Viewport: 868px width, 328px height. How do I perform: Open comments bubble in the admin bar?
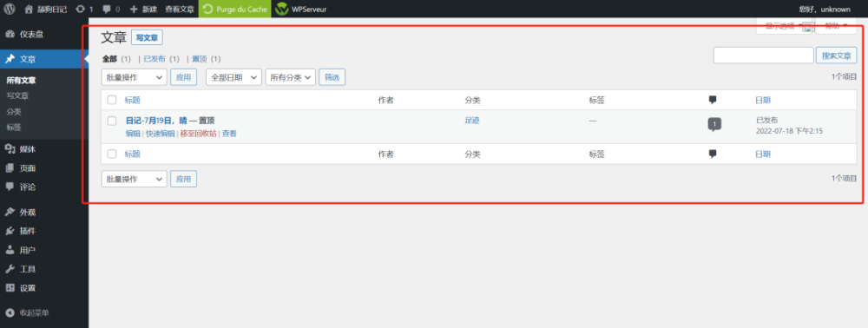111,9
